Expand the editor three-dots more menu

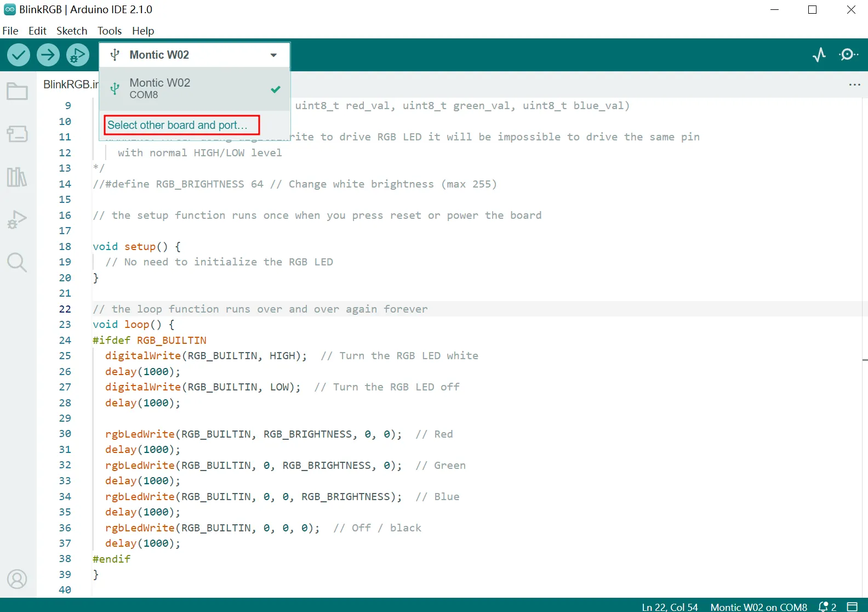point(854,85)
